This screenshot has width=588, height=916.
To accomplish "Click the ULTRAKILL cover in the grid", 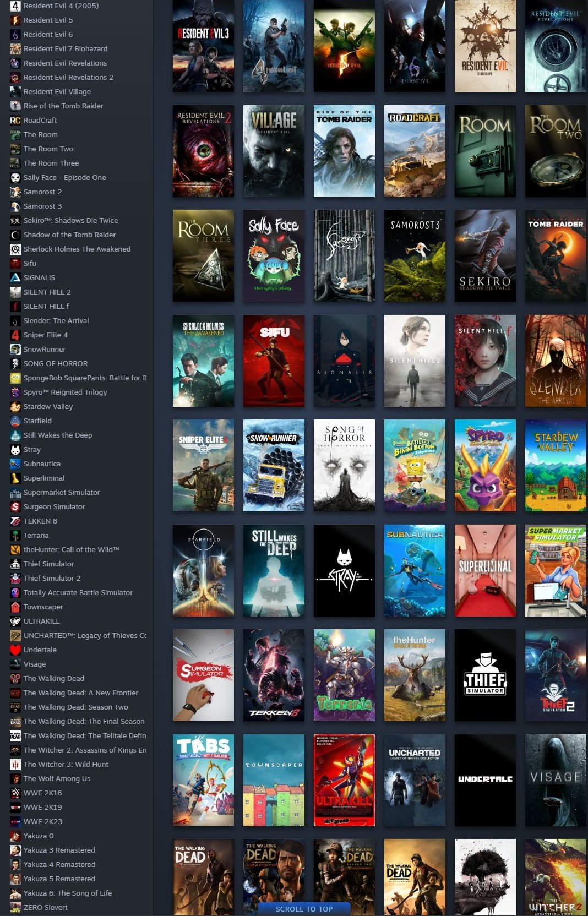I will coord(344,780).
